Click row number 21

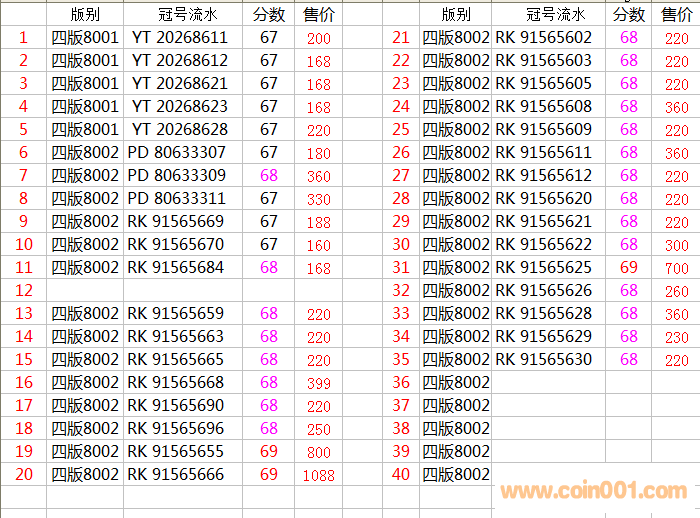pos(401,38)
